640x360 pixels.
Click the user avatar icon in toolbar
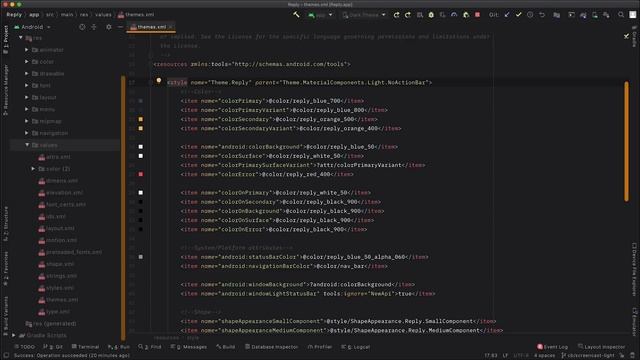pos(633,15)
